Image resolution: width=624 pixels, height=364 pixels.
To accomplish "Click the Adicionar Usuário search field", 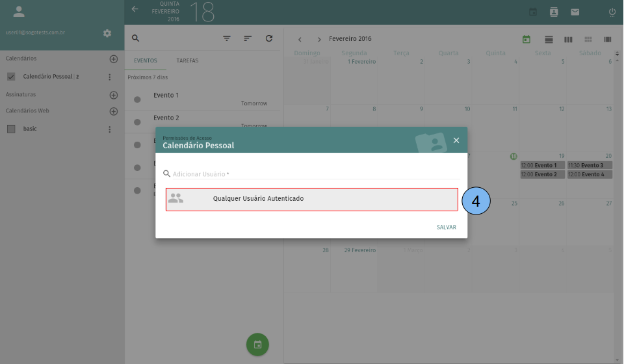I will pyautogui.click(x=312, y=174).
